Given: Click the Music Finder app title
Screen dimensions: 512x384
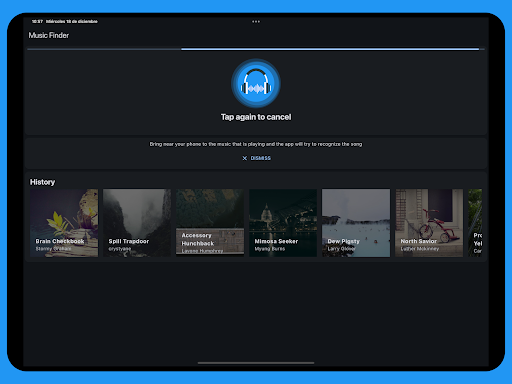Looking at the screenshot, I should (x=49, y=35).
